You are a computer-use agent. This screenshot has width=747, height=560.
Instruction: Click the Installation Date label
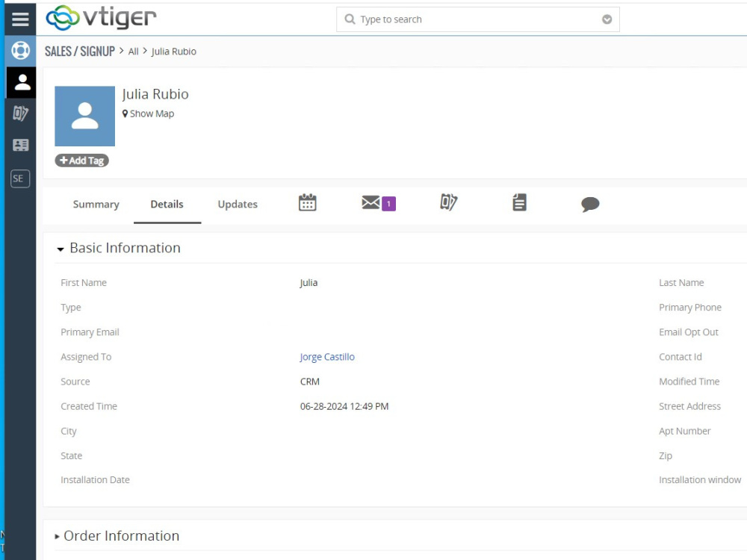pyautogui.click(x=96, y=480)
